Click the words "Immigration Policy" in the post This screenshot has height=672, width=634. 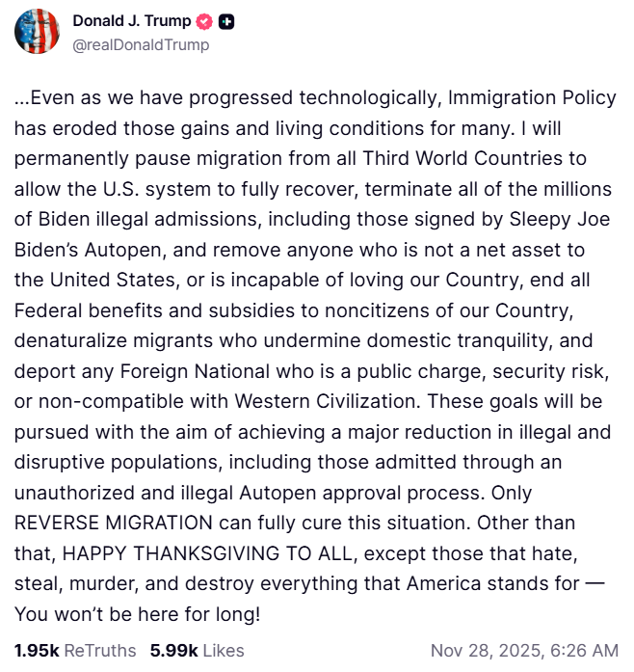533,98
